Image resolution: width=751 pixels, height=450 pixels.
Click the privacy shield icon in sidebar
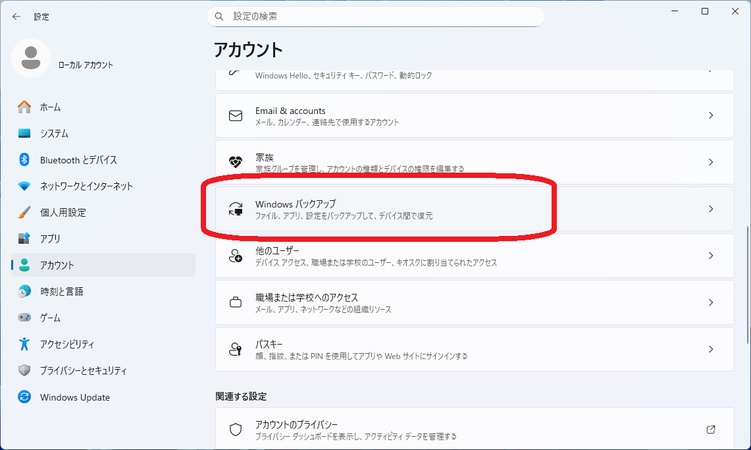click(x=24, y=370)
